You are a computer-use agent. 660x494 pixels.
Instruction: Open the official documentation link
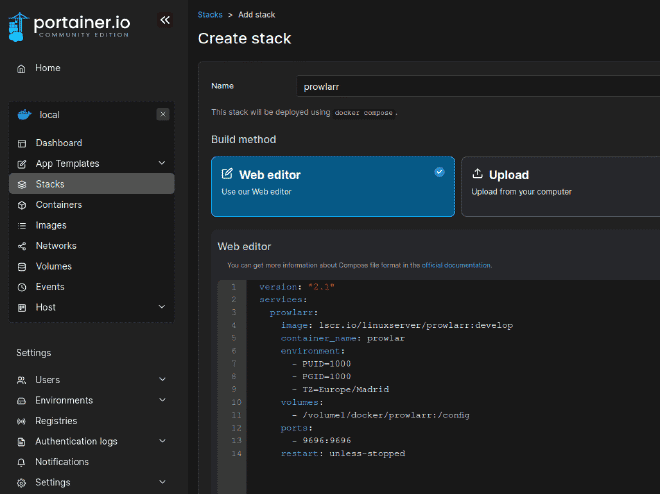click(x=456, y=266)
